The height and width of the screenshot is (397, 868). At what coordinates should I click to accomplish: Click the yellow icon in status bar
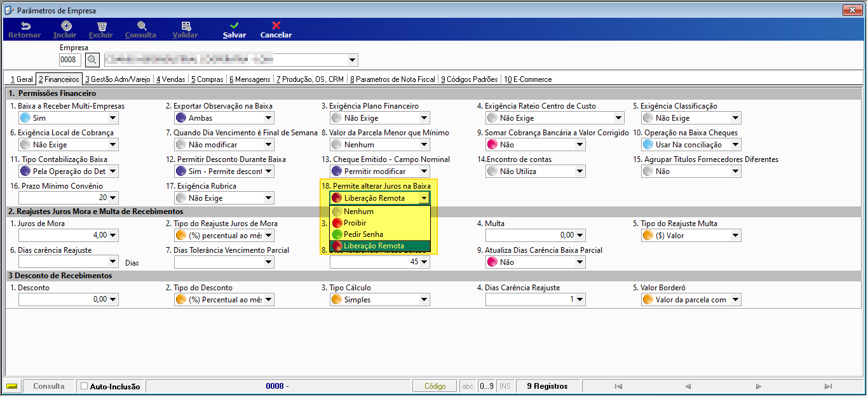[13, 386]
